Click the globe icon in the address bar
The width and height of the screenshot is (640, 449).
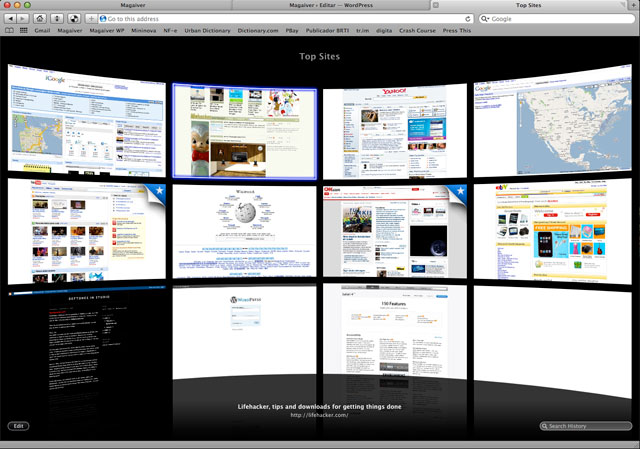pyautogui.click(x=103, y=19)
